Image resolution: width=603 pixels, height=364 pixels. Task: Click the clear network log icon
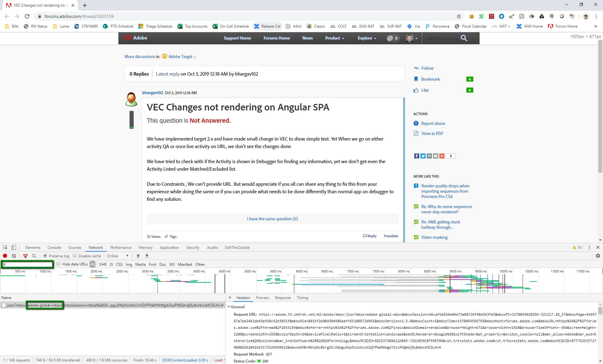click(14, 256)
